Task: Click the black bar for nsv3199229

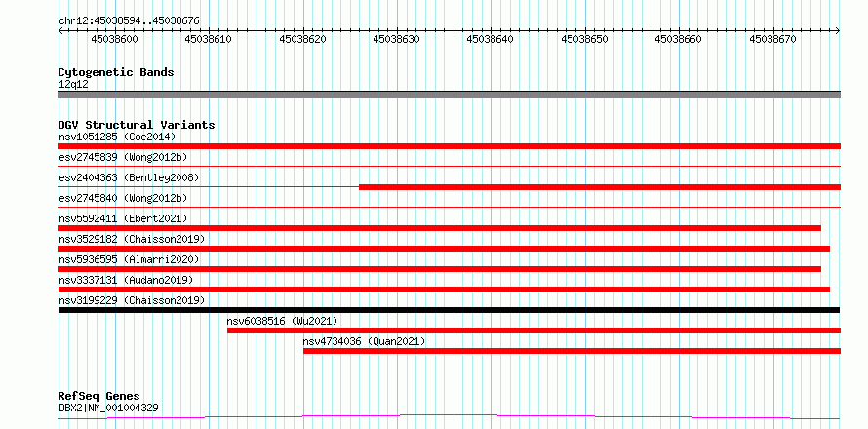Action: tap(449, 310)
